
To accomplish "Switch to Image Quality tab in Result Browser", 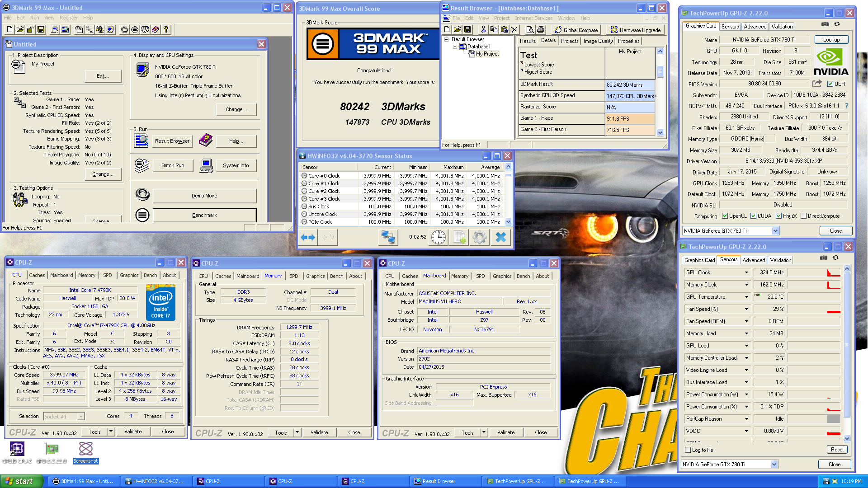I will tap(598, 41).
